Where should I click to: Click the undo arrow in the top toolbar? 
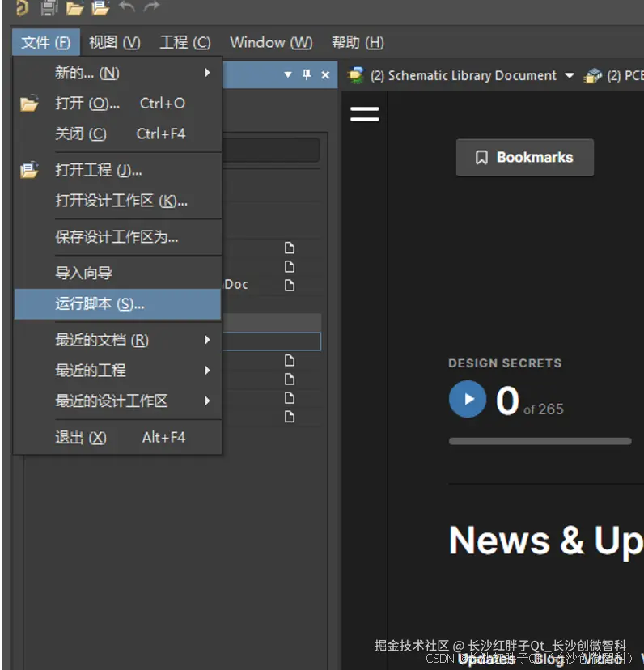click(126, 6)
